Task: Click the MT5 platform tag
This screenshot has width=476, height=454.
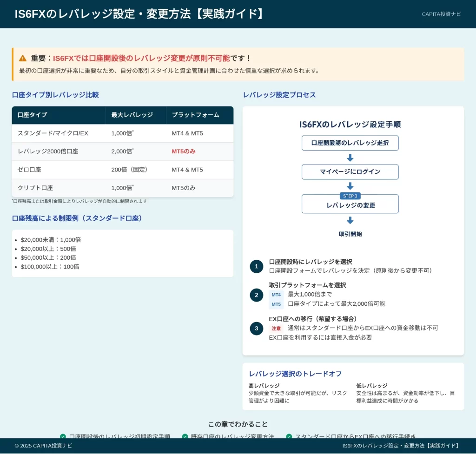Action: (276, 304)
